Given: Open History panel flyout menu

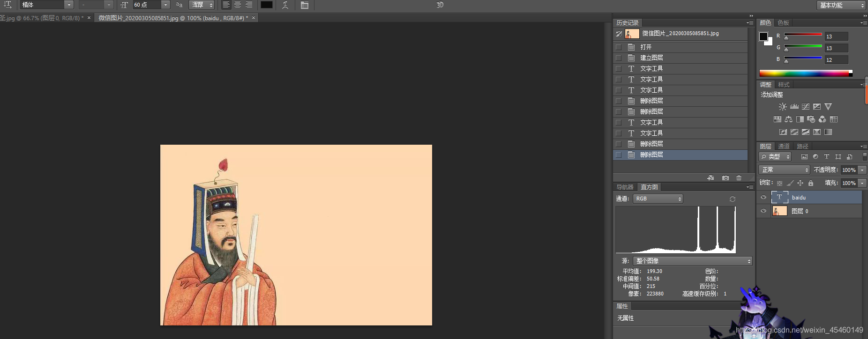Looking at the screenshot, I should [x=750, y=22].
